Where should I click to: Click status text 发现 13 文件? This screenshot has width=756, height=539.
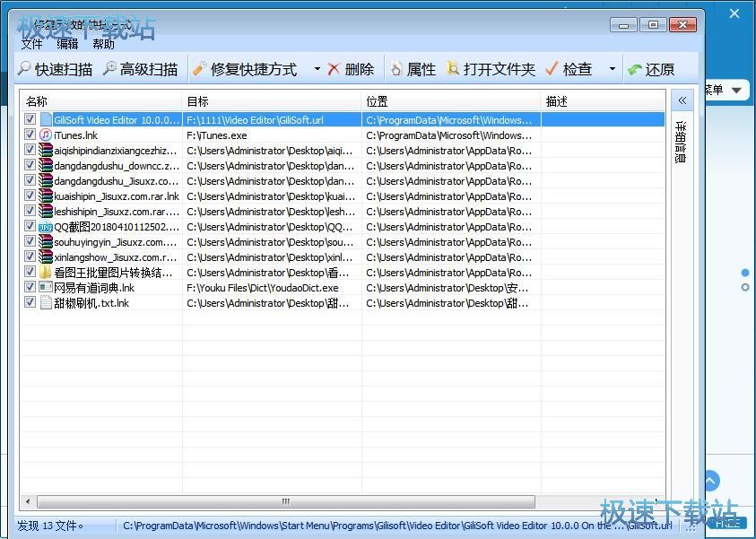49,526
